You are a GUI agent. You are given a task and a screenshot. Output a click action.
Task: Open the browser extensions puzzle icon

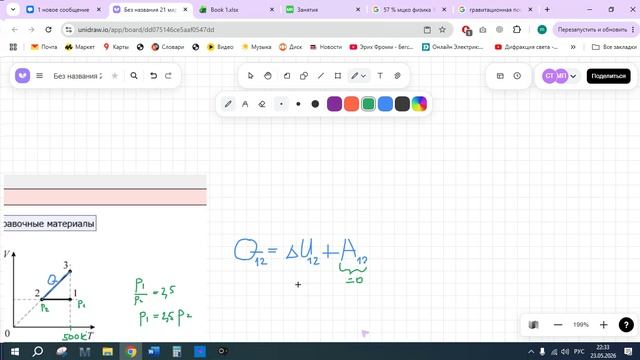pyautogui.click(x=517, y=29)
